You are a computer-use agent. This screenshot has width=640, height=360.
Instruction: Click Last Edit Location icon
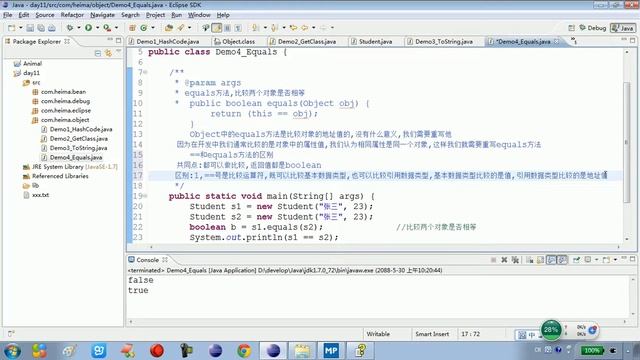pyautogui.click(x=293, y=28)
